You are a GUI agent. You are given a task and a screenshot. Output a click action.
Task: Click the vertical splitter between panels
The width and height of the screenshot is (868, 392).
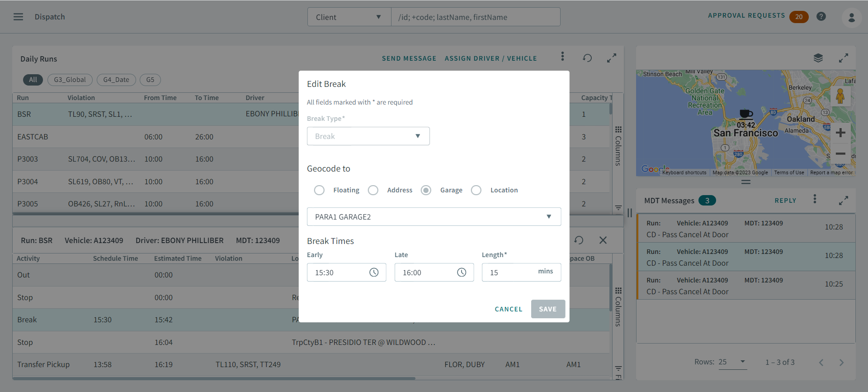click(x=630, y=213)
